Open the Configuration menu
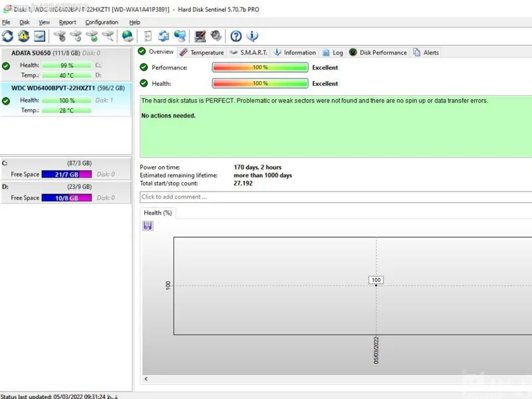The image size is (532, 399). click(101, 22)
